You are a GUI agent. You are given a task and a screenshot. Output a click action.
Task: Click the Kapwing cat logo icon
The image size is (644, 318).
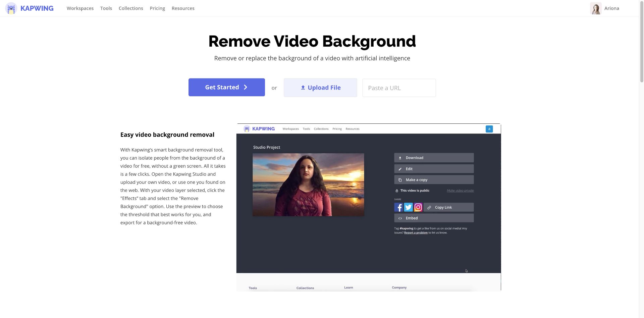11,8
